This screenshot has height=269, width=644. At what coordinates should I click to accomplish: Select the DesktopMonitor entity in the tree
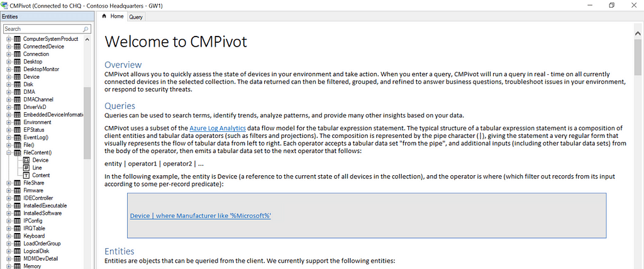click(42, 69)
